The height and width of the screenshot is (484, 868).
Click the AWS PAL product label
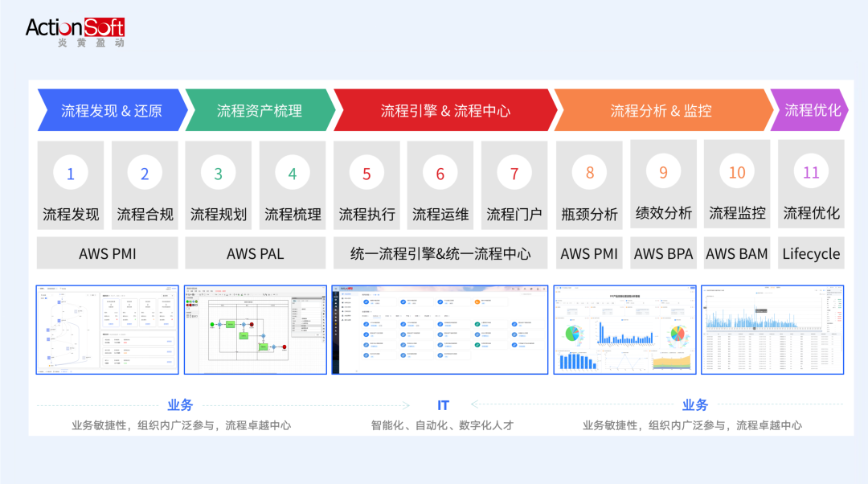pos(255,253)
